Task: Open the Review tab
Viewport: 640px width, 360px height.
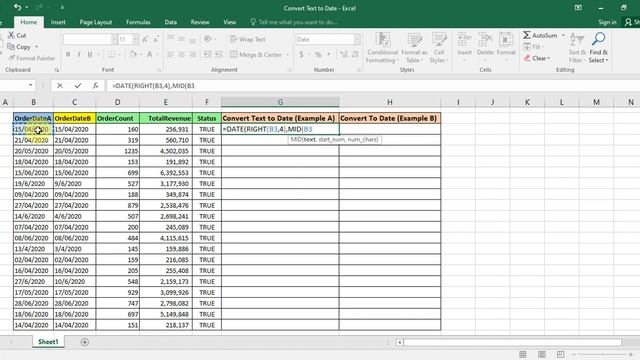Action: pyautogui.click(x=200, y=22)
